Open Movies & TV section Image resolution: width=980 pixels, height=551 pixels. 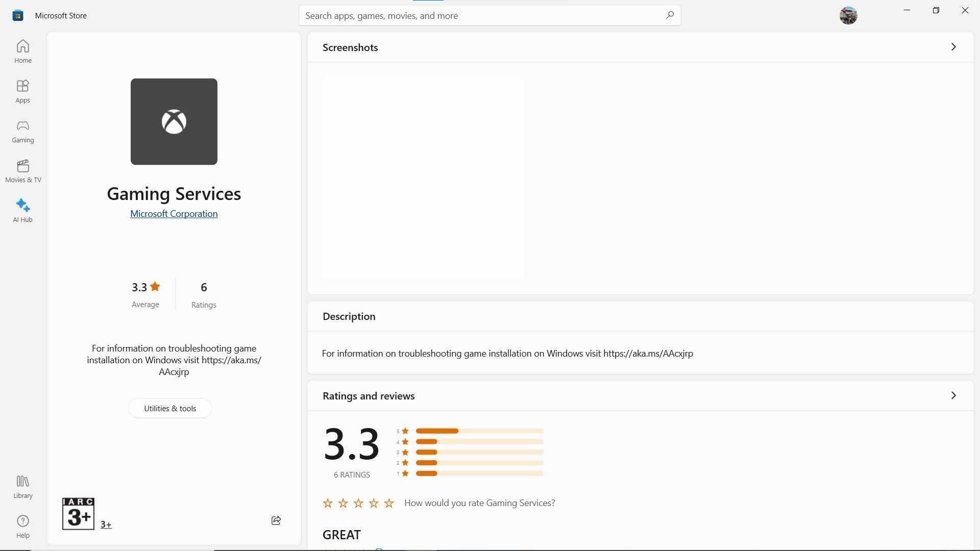tap(23, 171)
